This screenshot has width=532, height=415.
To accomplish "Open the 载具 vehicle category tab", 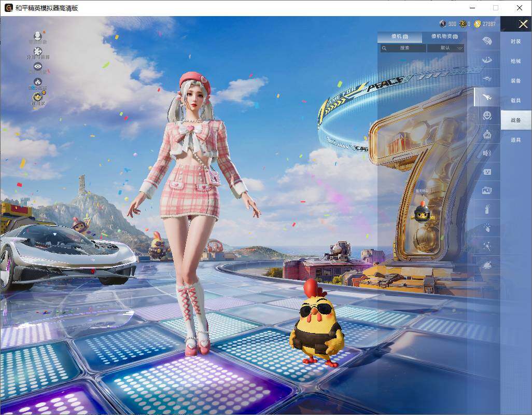I will [516, 101].
